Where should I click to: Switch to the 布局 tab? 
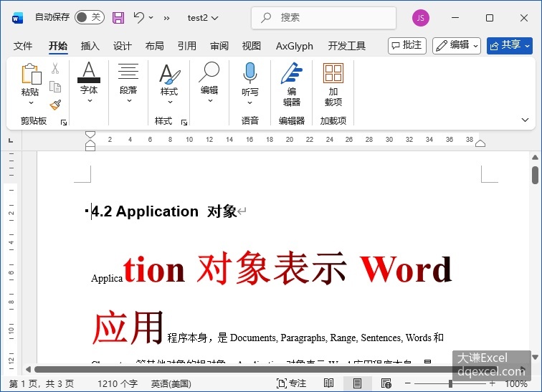[155, 46]
